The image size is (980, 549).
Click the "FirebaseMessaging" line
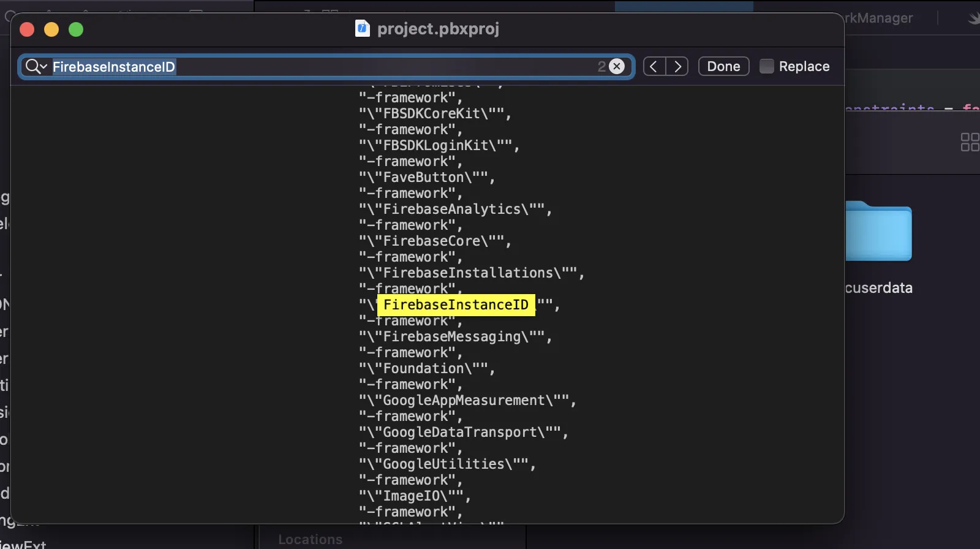455,336
